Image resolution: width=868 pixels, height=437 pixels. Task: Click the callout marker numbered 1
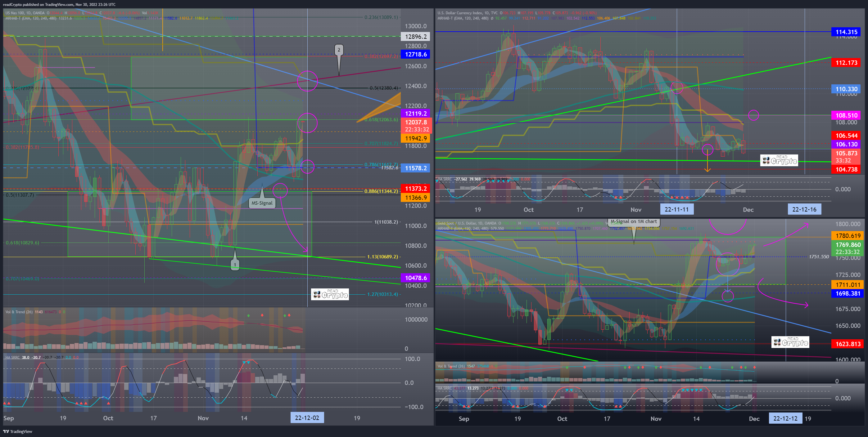click(235, 265)
